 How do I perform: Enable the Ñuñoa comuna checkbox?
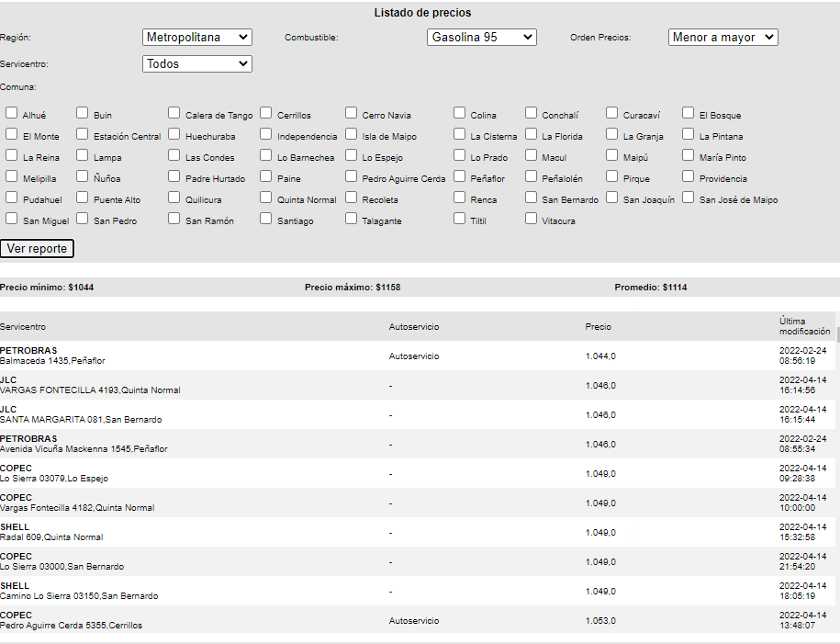point(83,176)
